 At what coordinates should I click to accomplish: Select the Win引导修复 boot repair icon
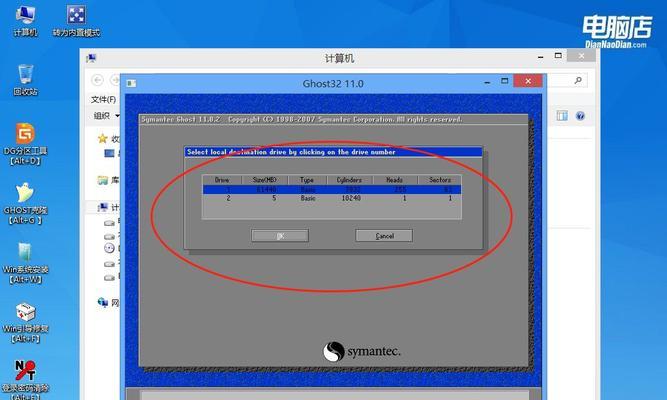click(26, 322)
